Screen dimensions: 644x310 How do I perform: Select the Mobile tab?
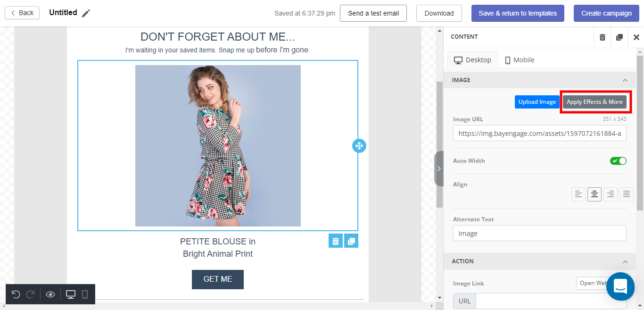[519, 60]
